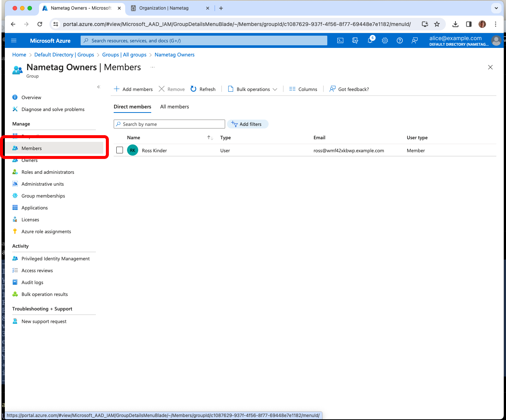Open the Chrome three-dot menu

[496, 24]
